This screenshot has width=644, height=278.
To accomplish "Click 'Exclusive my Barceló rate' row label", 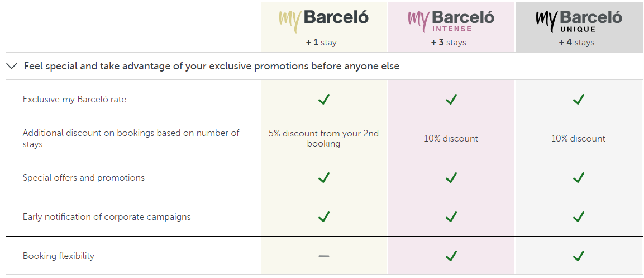I will point(74,100).
